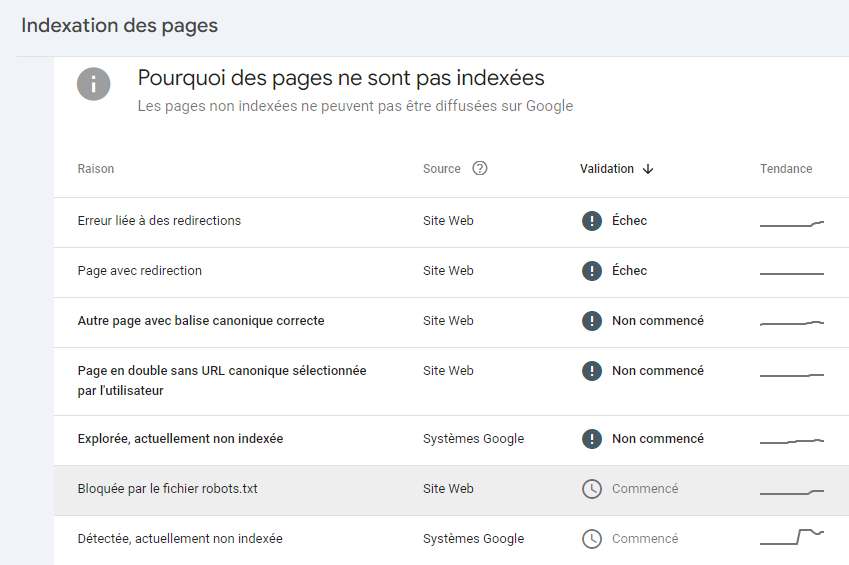The width and height of the screenshot is (849, 565).
Task: Click the Échec alert icon for Page avec redirection
Action: pos(592,271)
